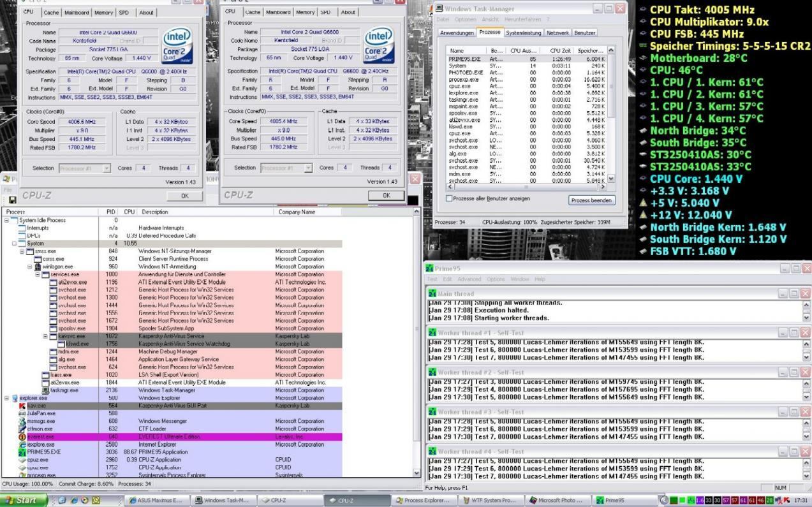812x507 pixels.
Task: Collapse the smss.exe tree node
Action: pyautogui.click(x=22, y=251)
